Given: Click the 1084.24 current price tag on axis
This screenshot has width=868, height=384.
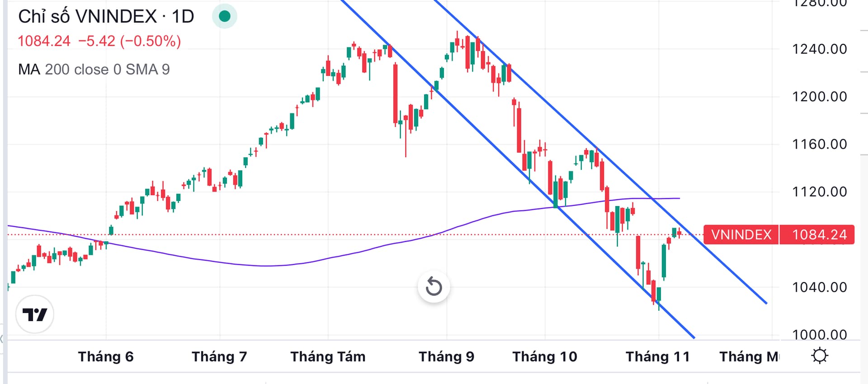Looking at the screenshot, I should [819, 235].
